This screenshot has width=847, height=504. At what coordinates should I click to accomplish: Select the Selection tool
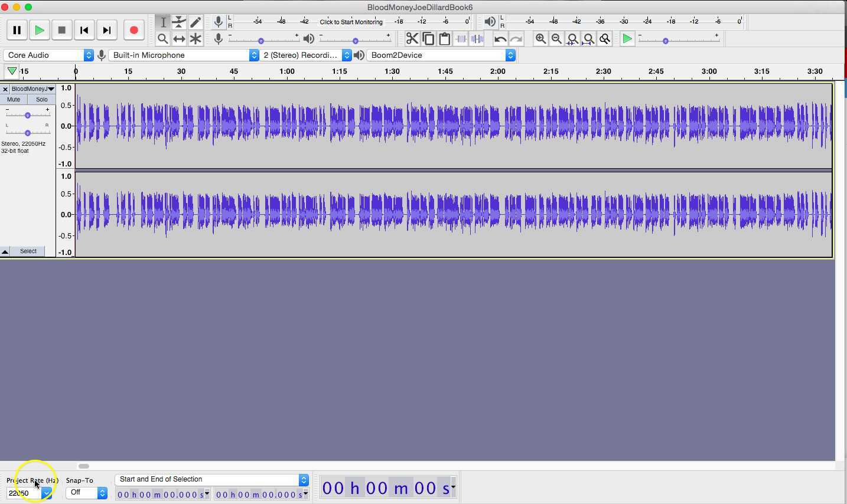click(x=163, y=22)
